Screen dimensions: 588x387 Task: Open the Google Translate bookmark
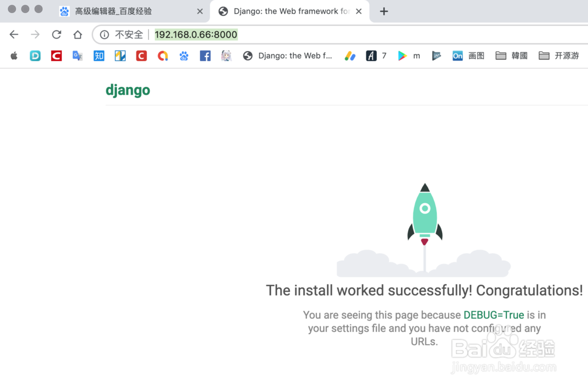77,55
